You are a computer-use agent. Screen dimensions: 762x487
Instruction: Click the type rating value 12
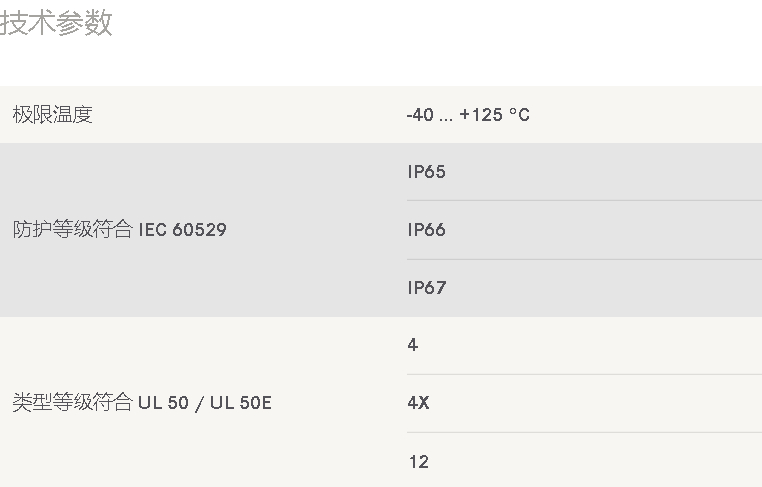(418, 462)
